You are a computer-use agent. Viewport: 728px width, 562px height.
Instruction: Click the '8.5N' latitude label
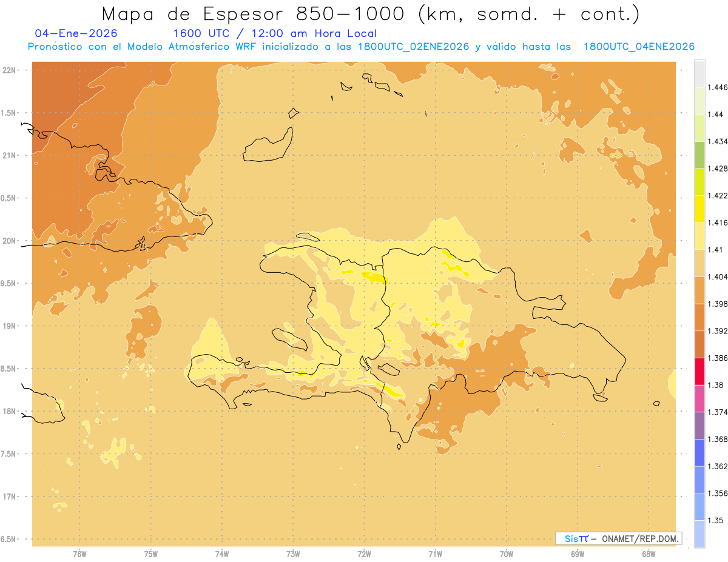9,369
